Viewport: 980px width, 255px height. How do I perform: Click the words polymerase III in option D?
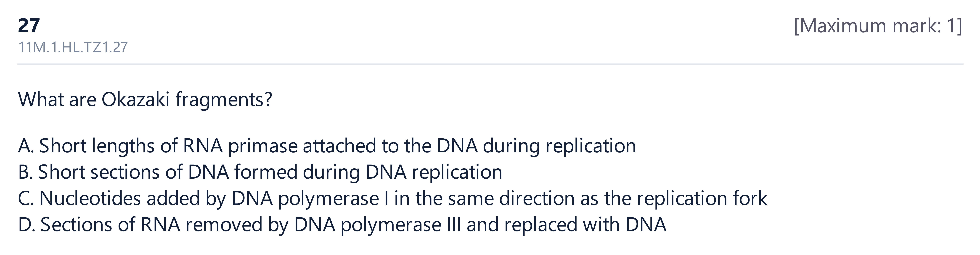pos(401,225)
